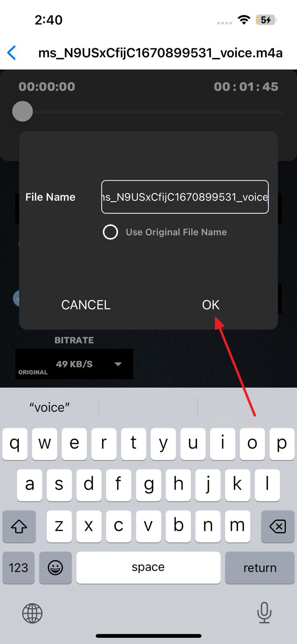Choose the "voice" keyboard suggestion
The width and height of the screenshot is (297, 644).
(49, 407)
